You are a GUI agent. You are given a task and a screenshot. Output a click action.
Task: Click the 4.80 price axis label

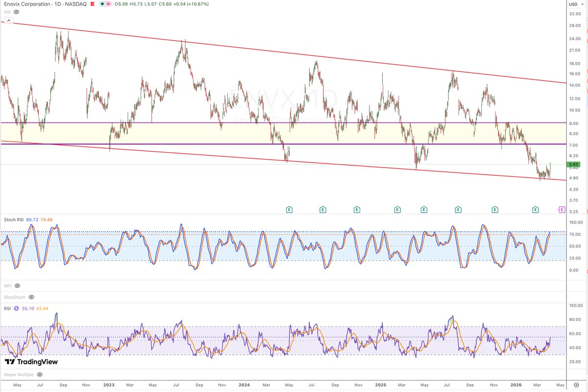[574, 178]
